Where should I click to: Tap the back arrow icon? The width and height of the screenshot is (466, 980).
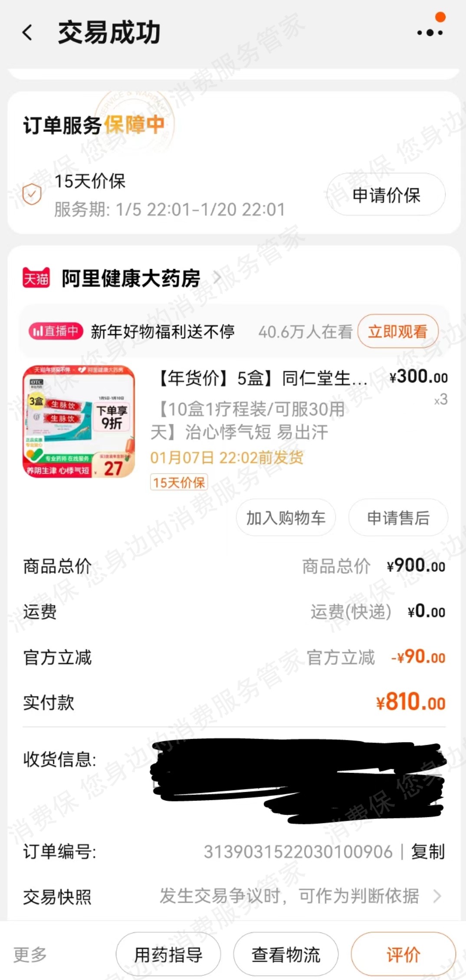(x=27, y=33)
